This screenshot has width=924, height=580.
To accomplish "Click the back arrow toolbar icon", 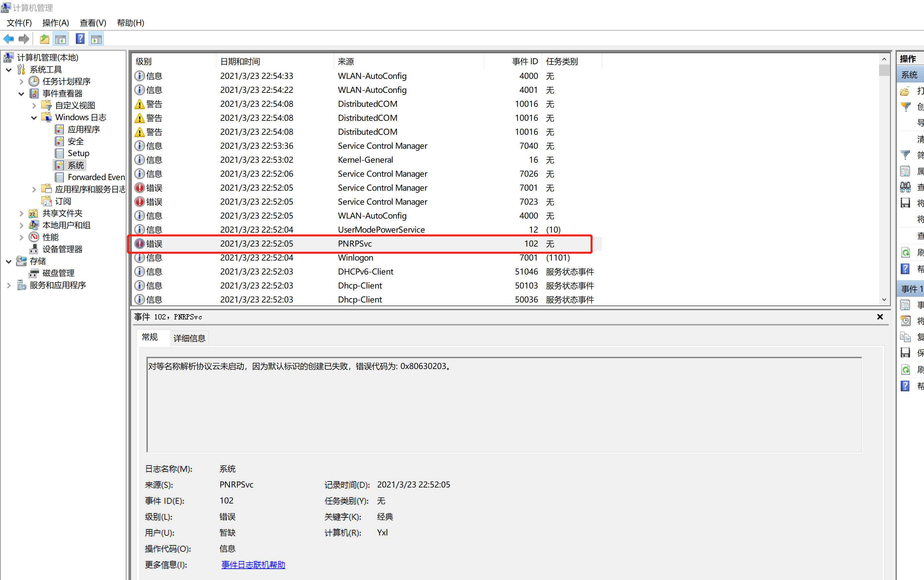I will (8, 39).
